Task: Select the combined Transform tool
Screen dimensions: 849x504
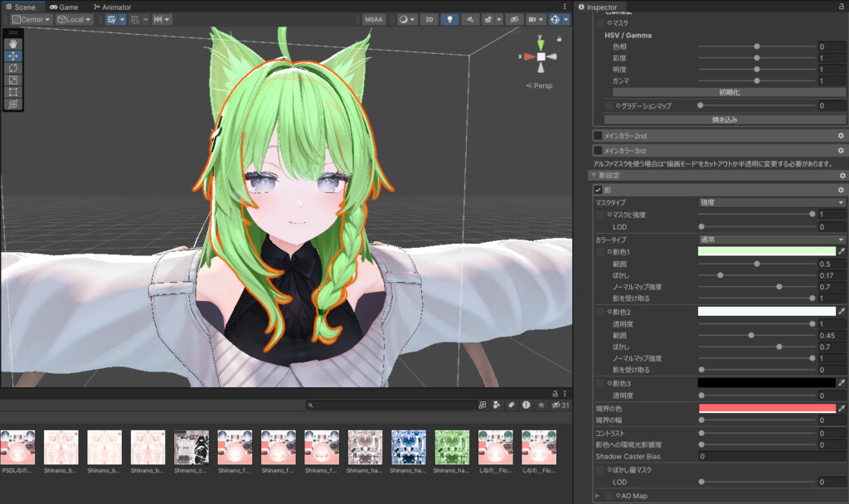Action: (13, 104)
